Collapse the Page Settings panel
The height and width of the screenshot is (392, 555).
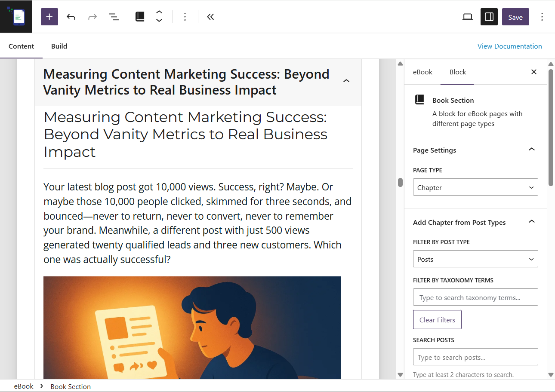pos(532,150)
